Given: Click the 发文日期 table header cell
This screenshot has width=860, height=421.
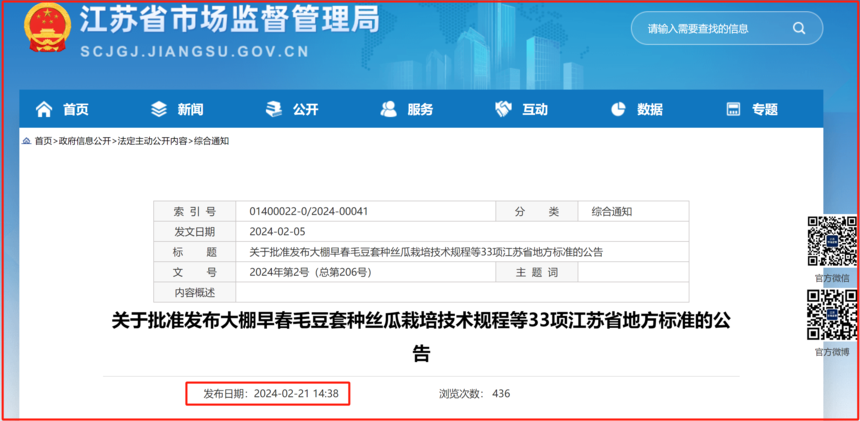Looking at the screenshot, I should [195, 232].
